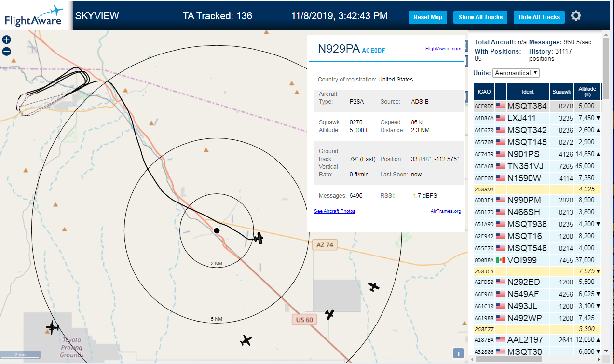Select N466SH aircraft row
Image resolution: width=614 pixels, height=364 pixels.
coord(537,212)
